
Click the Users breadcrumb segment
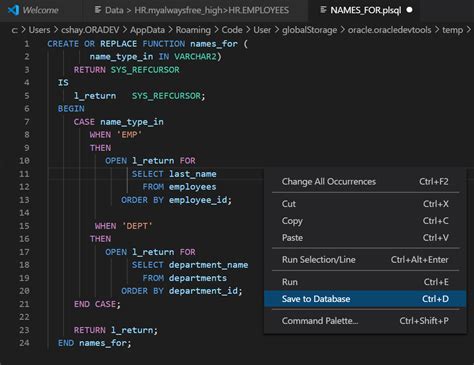(x=39, y=30)
